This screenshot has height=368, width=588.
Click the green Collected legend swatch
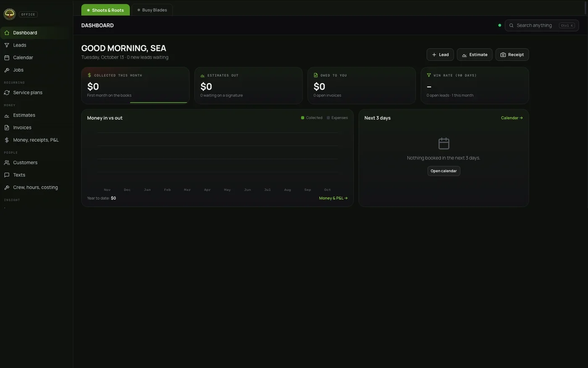tap(302, 118)
